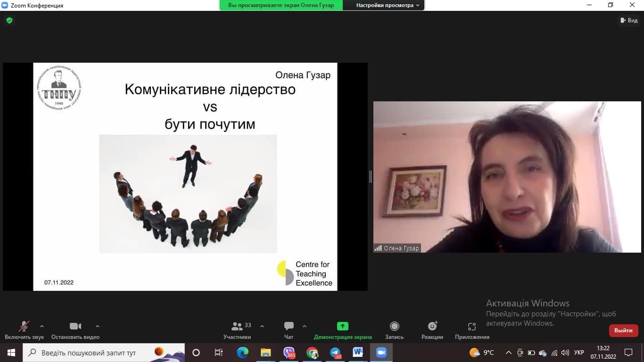644x362 pixels.
Task: Open the Настройки просмотра dropdown
Action: [388, 5]
